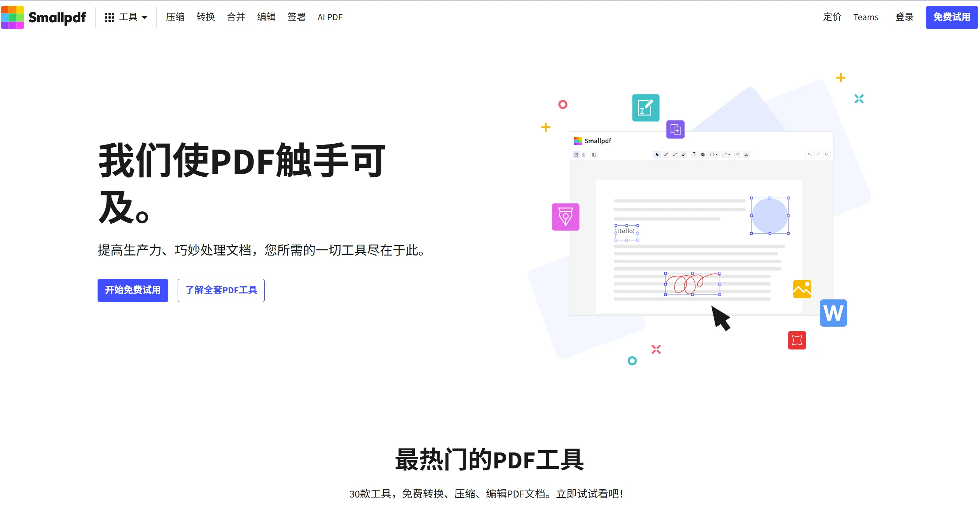Open the Teams link
This screenshot has height=508, width=980.
(866, 17)
